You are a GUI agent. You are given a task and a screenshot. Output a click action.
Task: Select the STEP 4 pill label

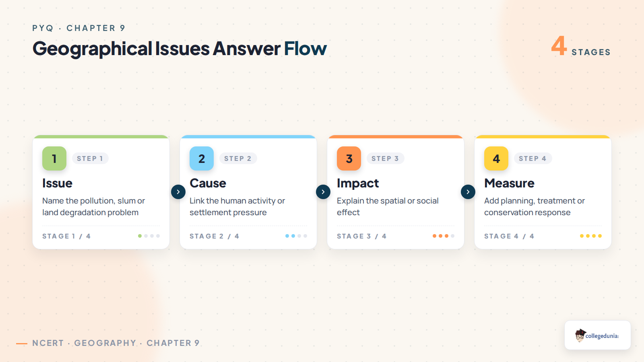pos(533,158)
